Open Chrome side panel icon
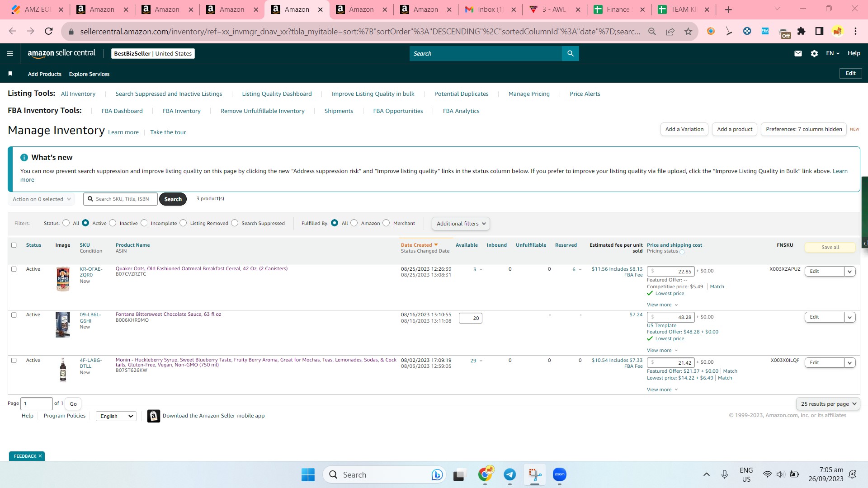The image size is (868, 488). coord(819,31)
